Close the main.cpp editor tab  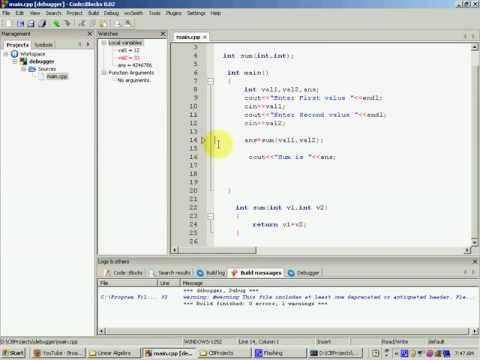[x=205, y=37]
